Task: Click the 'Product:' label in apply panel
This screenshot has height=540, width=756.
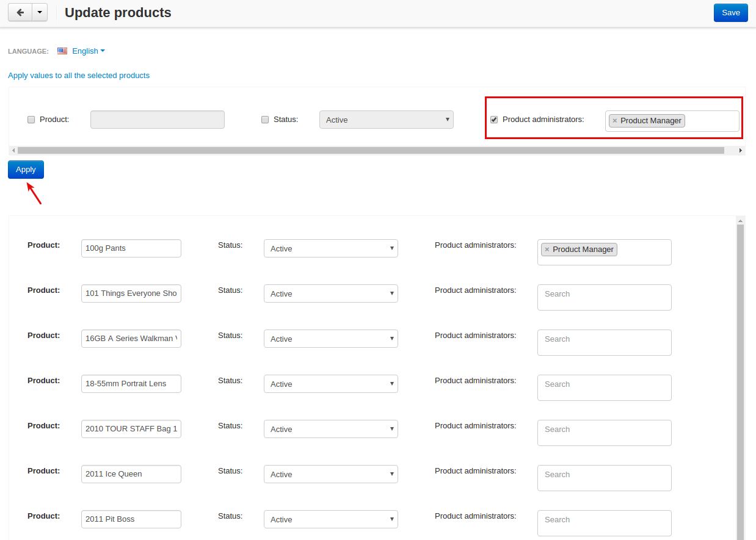Action: (x=54, y=120)
